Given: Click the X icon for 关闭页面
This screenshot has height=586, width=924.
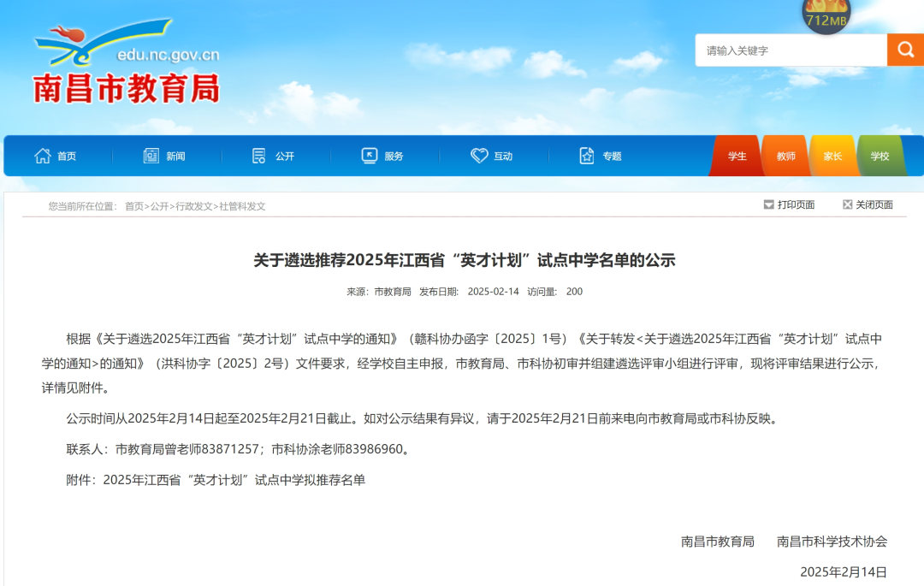Looking at the screenshot, I should 847,204.
